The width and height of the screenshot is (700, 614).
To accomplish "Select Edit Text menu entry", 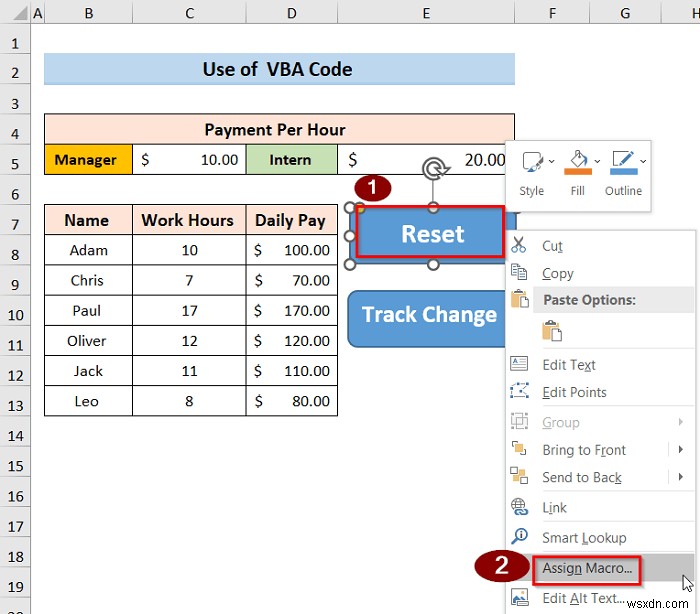I will pos(601,364).
